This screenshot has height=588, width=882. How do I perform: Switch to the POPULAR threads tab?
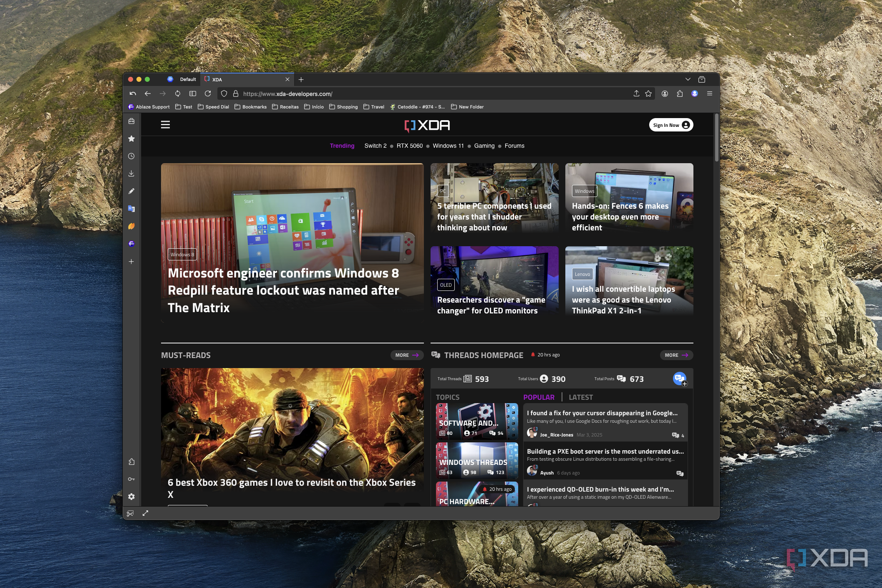click(x=539, y=397)
